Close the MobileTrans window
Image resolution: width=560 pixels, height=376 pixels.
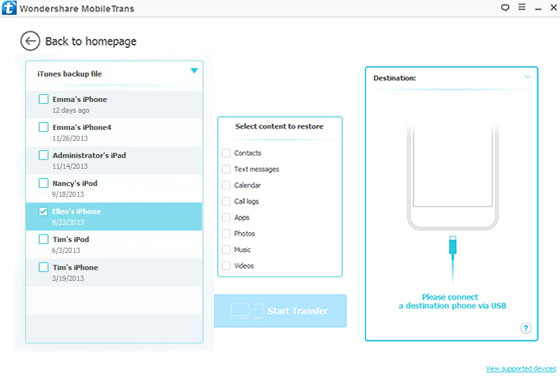(553, 7)
